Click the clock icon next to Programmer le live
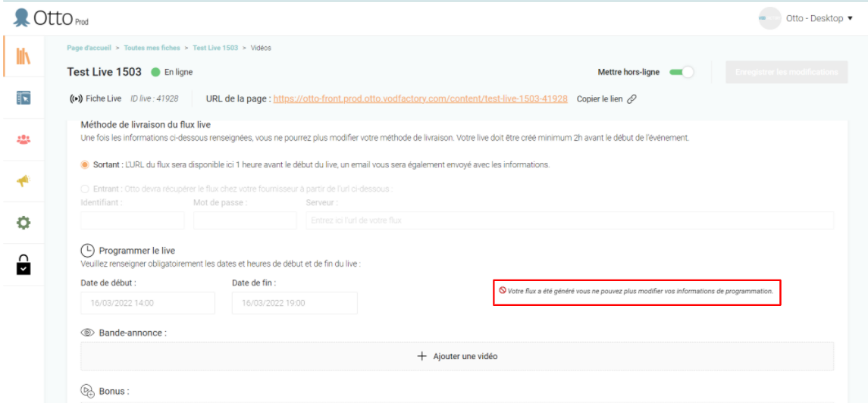Image resolution: width=868 pixels, height=403 pixels. click(x=87, y=251)
